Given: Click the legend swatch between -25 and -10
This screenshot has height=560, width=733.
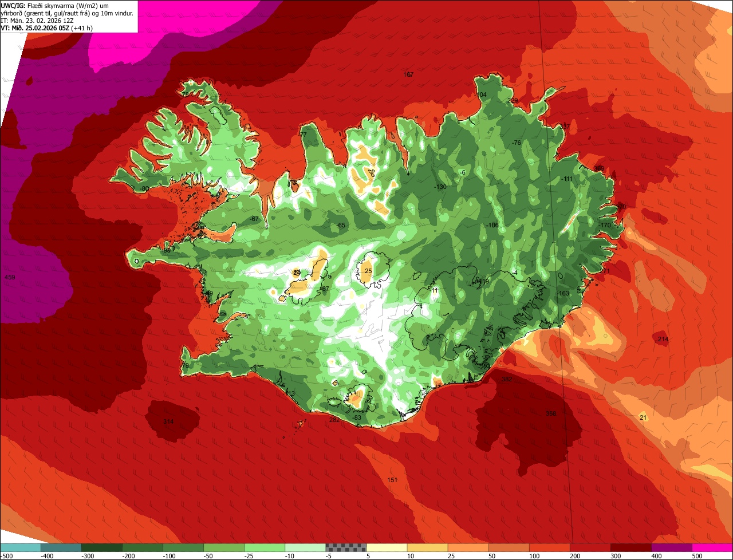Looking at the screenshot, I should click(x=265, y=547).
